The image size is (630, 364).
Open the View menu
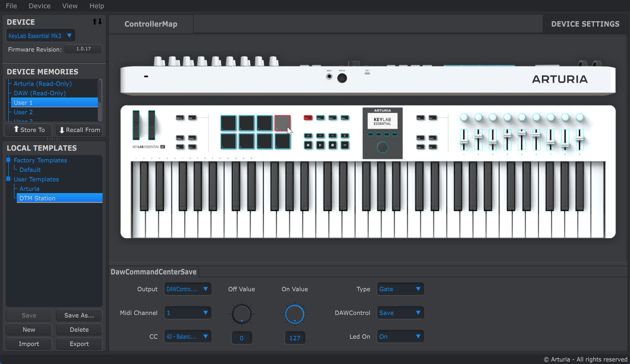(70, 6)
